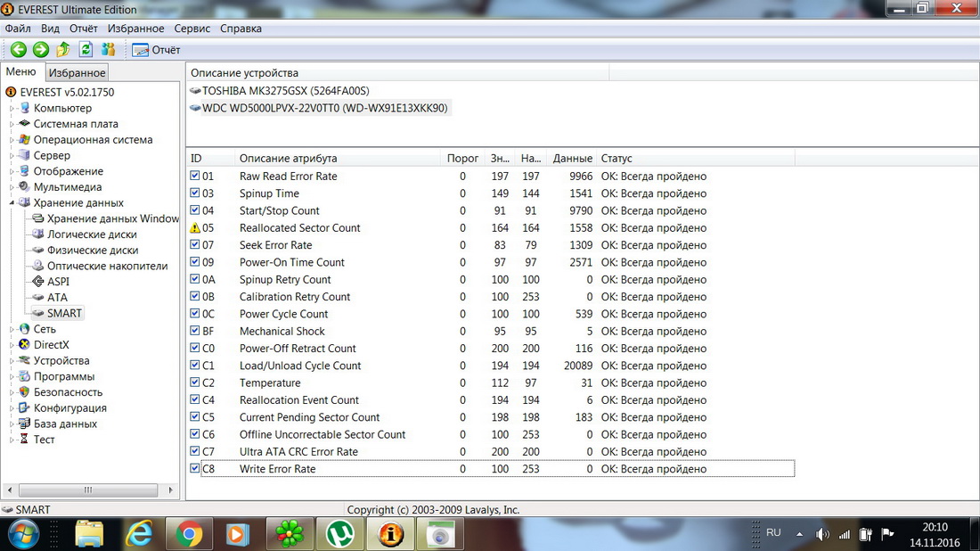Open ICQ flower icon in taskbar
The image size is (980, 551).
pos(289,533)
